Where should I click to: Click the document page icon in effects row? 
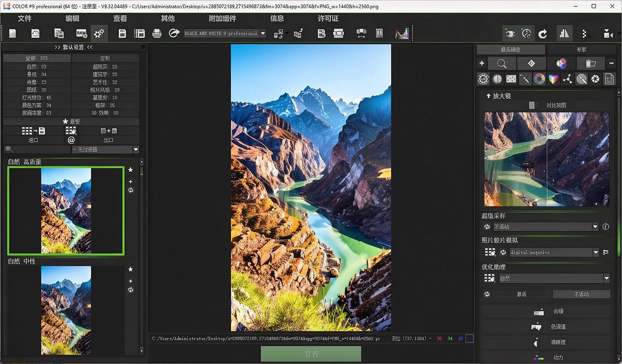pyautogui.click(x=610, y=79)
